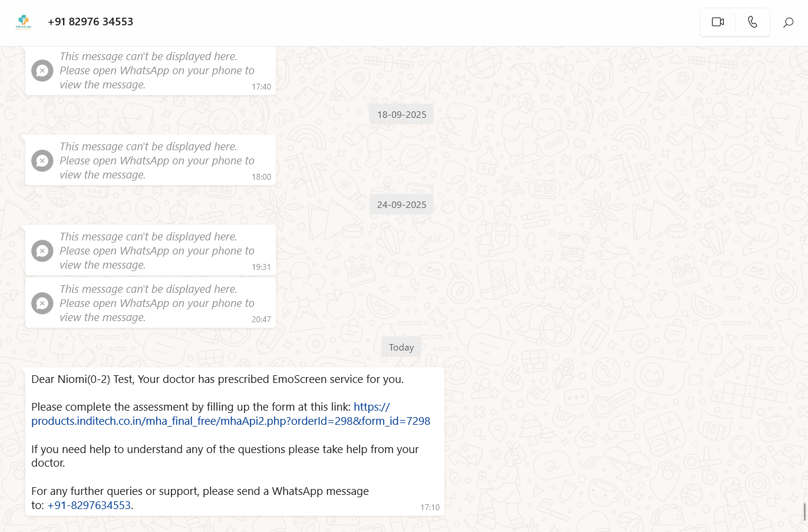This screenshot has height=532, width=808.
Task: Open contact info for +91 82976 34553
Action: pyautogui.click(x=91, y=22)
